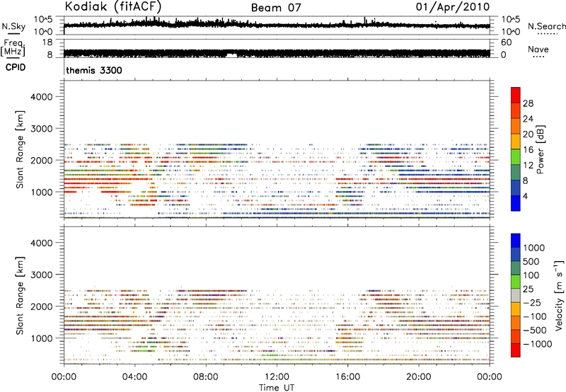566x392 pixels.
Task: Click the '20' tick on Power colorbar
Action: 528,134
